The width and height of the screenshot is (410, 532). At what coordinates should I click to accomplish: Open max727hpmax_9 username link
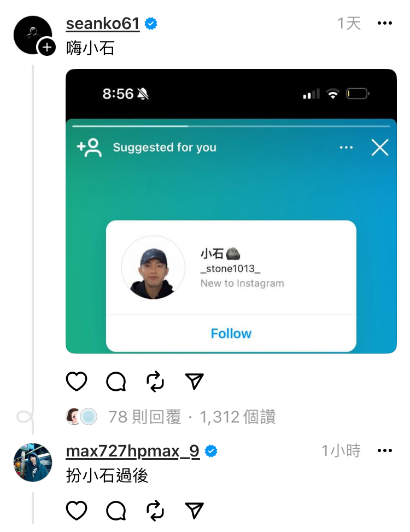coord(132,451)
